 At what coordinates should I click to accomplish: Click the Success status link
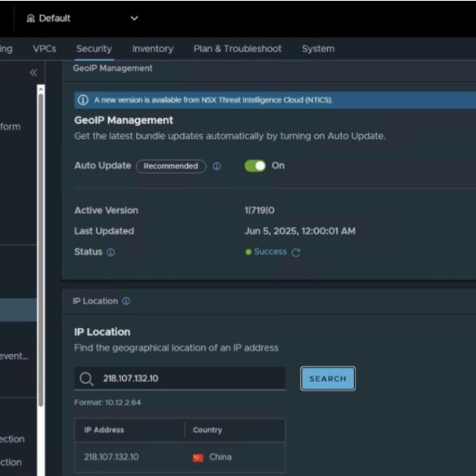(270, 251)
